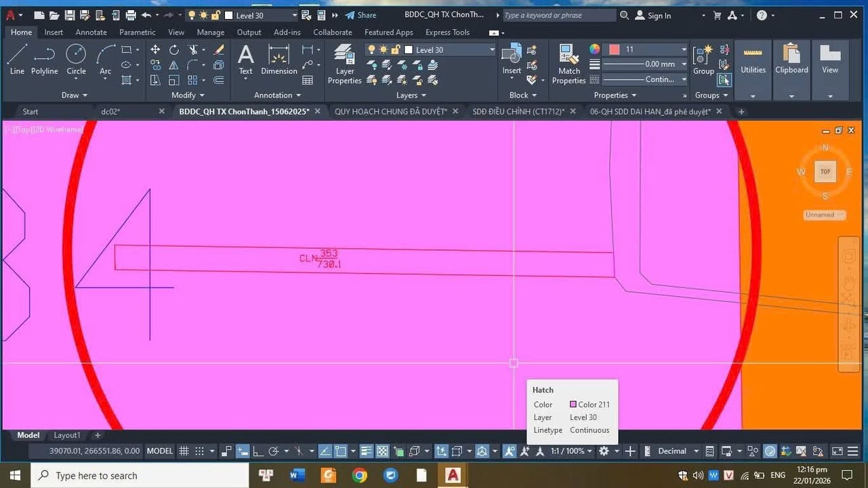Expand the Draw panel

coord(73,95)
